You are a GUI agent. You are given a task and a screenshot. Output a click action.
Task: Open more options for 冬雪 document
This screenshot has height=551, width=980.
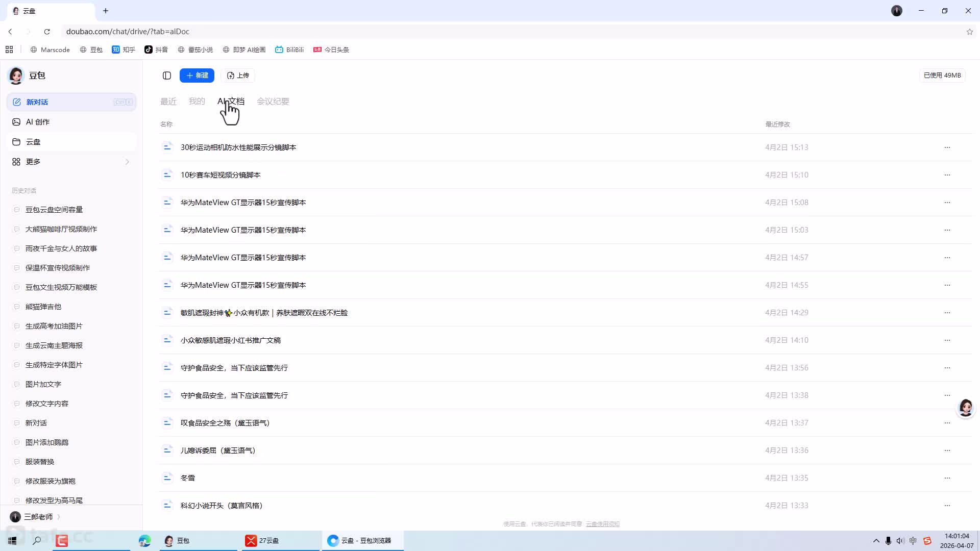click(x=947, y=478)
